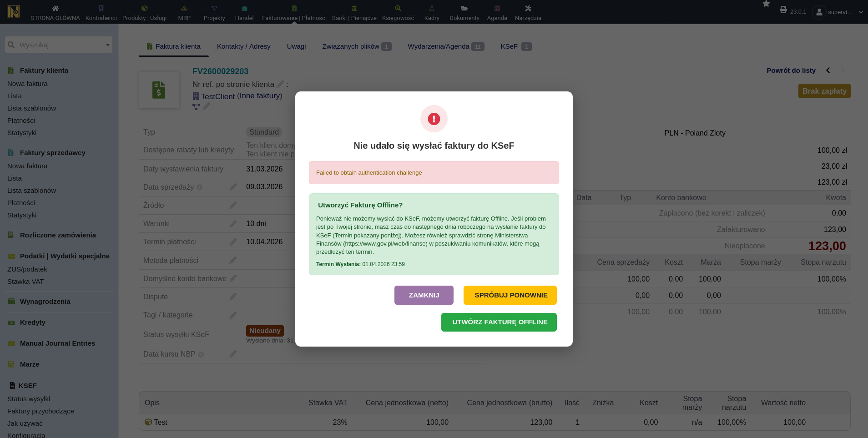The height and width of the screenshot is (438, 868).
Task: Open the Powrót do listy link
Action: point(791,70)
